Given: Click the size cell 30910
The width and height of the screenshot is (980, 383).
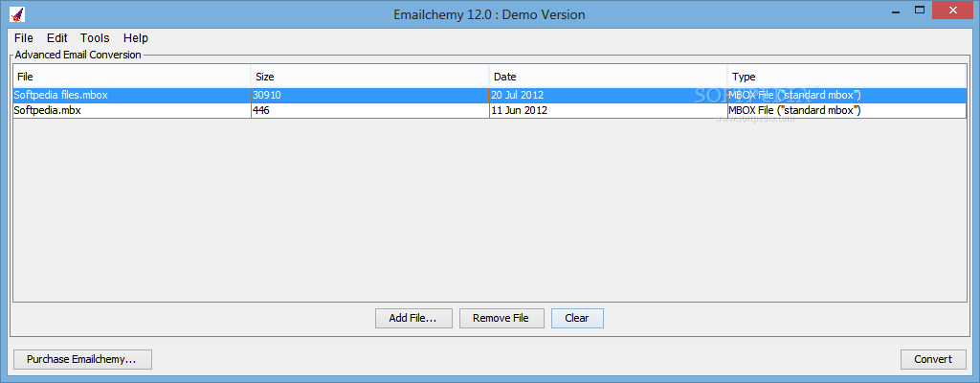Looking at the screenshot, I should pos(370,95).
